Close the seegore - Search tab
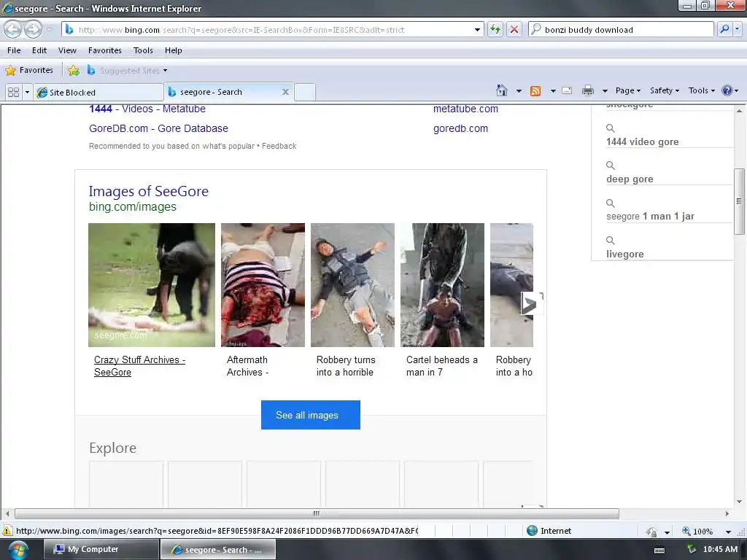 click(285, 92)
